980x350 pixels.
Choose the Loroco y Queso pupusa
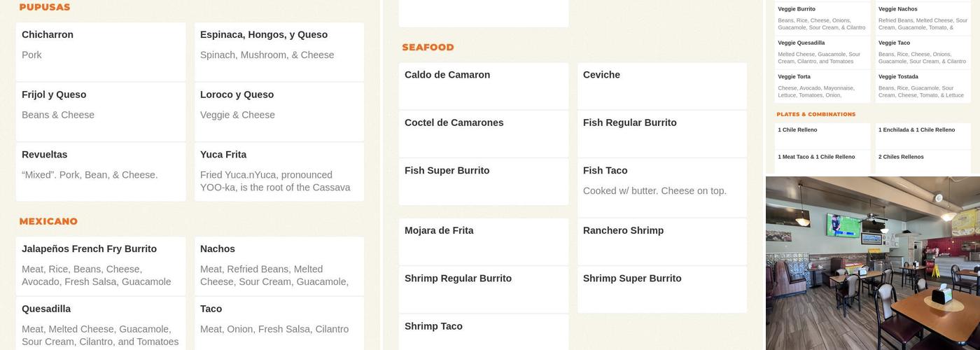click(279, 111)
